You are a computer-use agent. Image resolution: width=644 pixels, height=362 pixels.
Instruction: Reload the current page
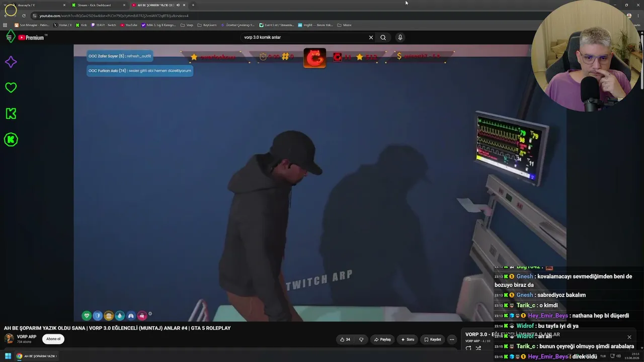pos(24,16)
